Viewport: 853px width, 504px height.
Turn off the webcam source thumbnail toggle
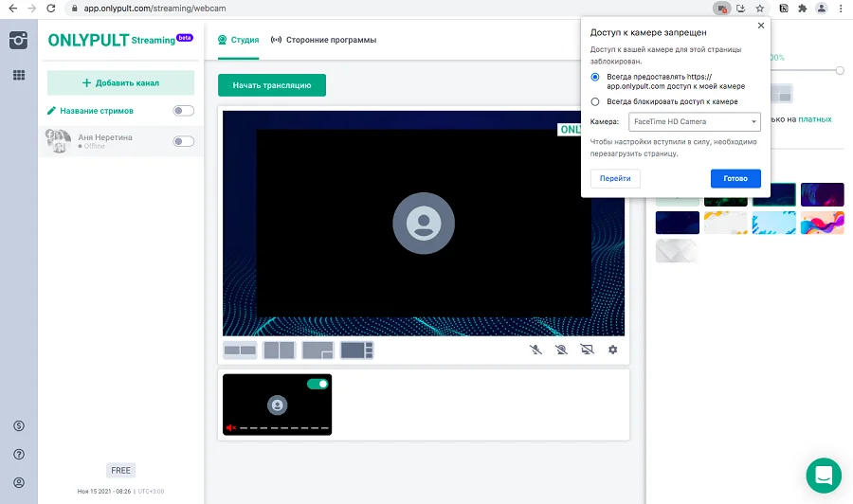318,384
